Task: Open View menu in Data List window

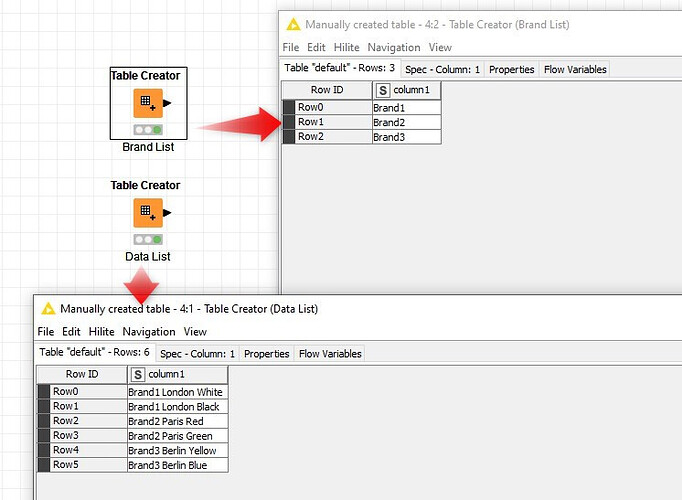Action: tap(195, 331)
